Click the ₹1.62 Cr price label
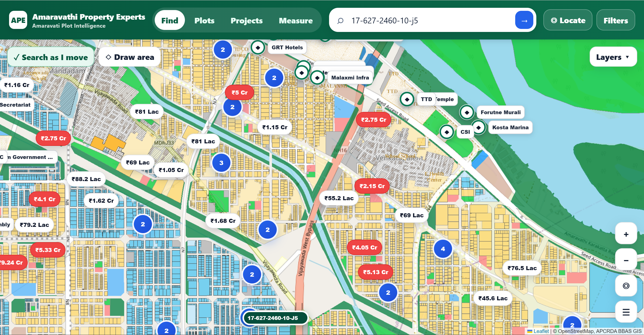 [x=101, y=201]
